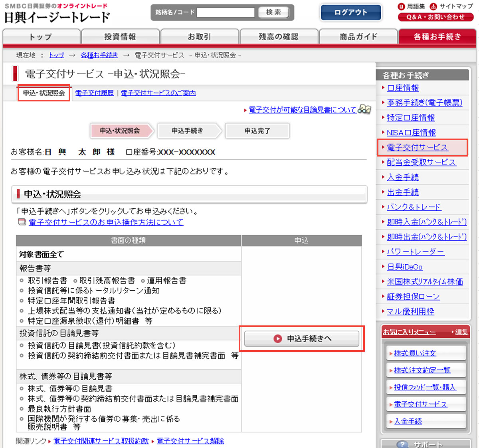This screenshot has height=448, width=479.
Task: Click the サイトマップ icon in the header
Action: pyautogui.click(x=433, y=6)
